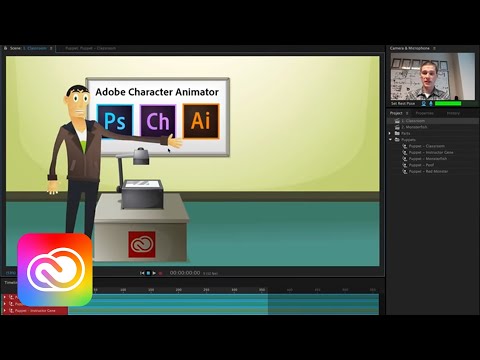Click puppet icon beside Puppet - Monsterfish

tap(404, 159)
